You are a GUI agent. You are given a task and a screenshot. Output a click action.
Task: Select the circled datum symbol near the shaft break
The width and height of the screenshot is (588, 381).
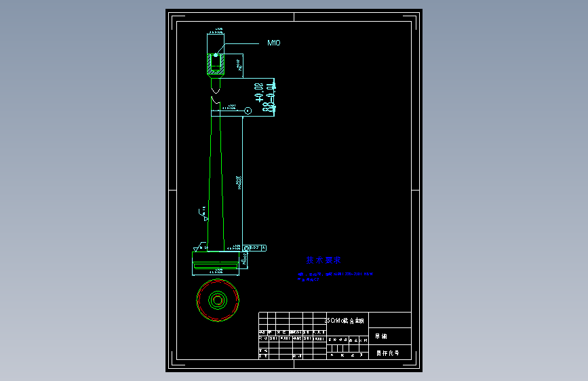pos(248,111)
